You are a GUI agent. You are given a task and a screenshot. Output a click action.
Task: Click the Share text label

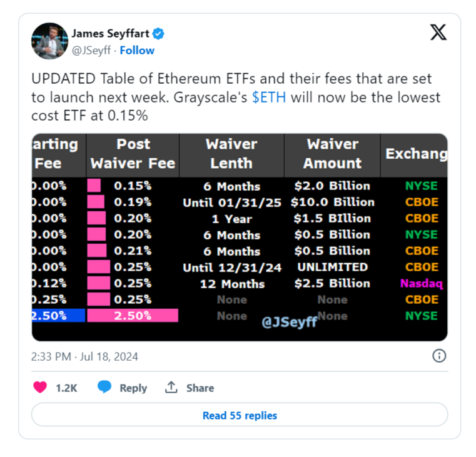[x=200, y=388]
